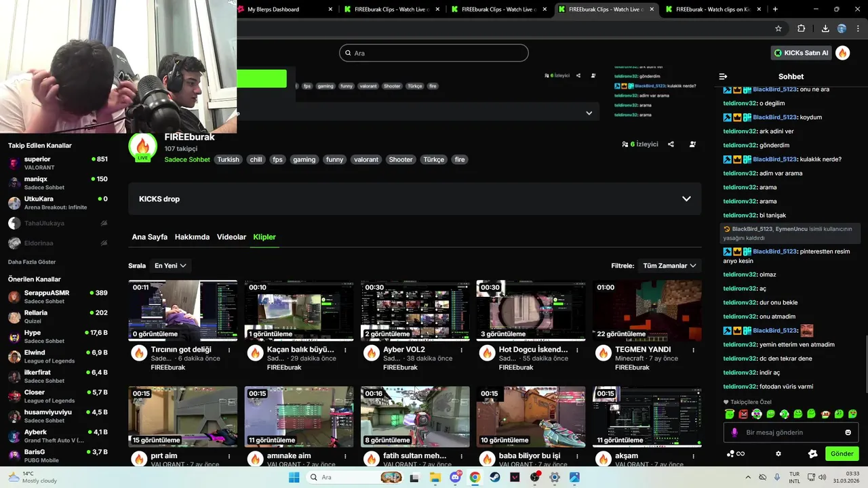The height and width of the screenshot is (488, 868).
Task: Open the flame user avatar menu
Action: (843, 53)
